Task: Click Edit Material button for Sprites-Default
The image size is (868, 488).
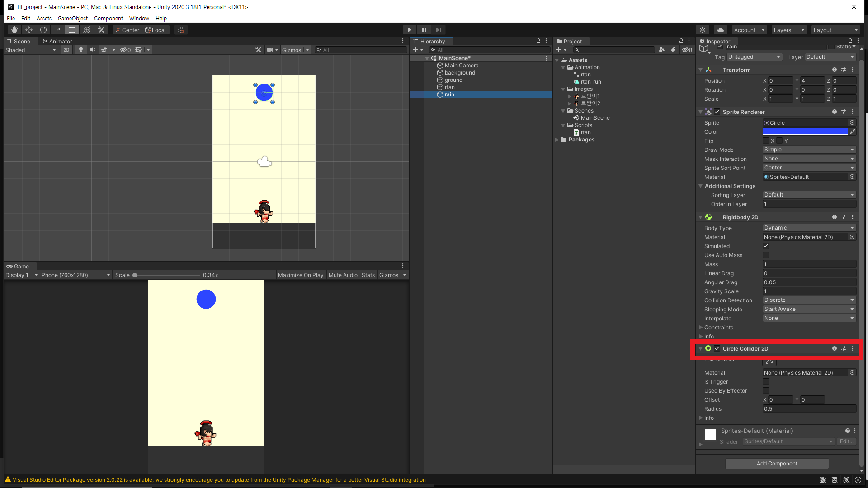Action: coord(847,441)
